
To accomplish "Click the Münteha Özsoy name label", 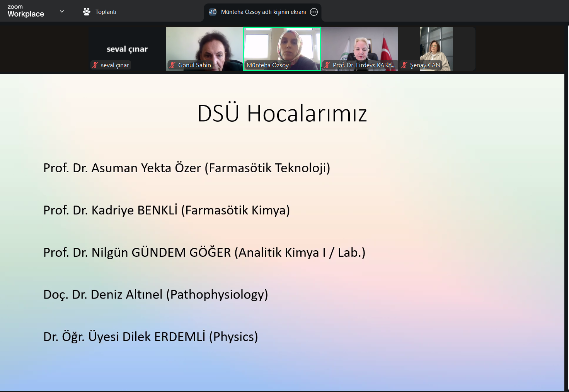I will 268,65.
